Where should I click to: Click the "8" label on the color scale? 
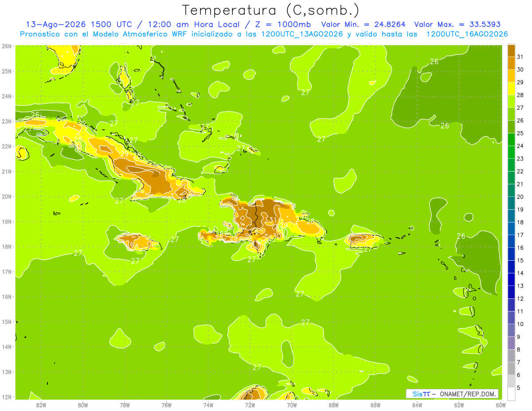tap(519, 349)
